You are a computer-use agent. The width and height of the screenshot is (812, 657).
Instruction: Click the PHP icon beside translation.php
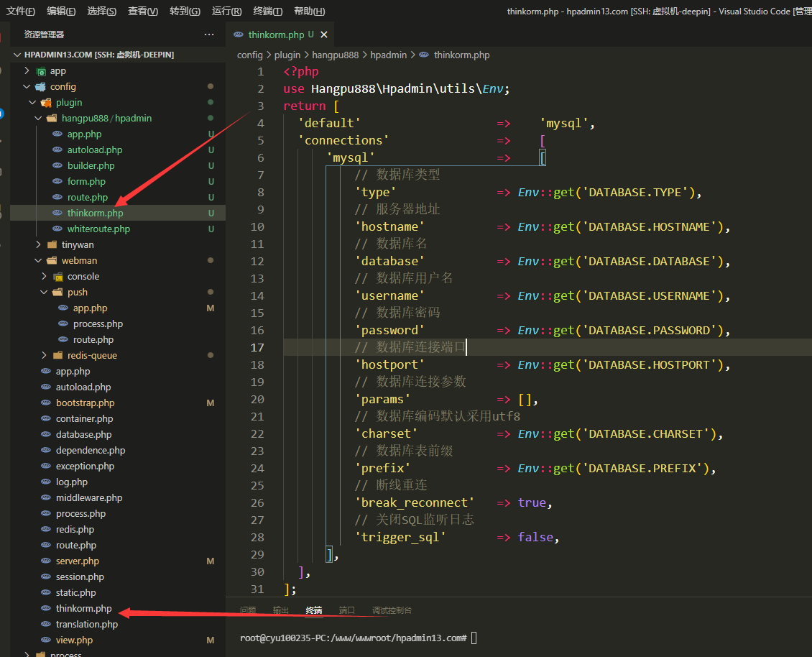(x=46, y=625)
